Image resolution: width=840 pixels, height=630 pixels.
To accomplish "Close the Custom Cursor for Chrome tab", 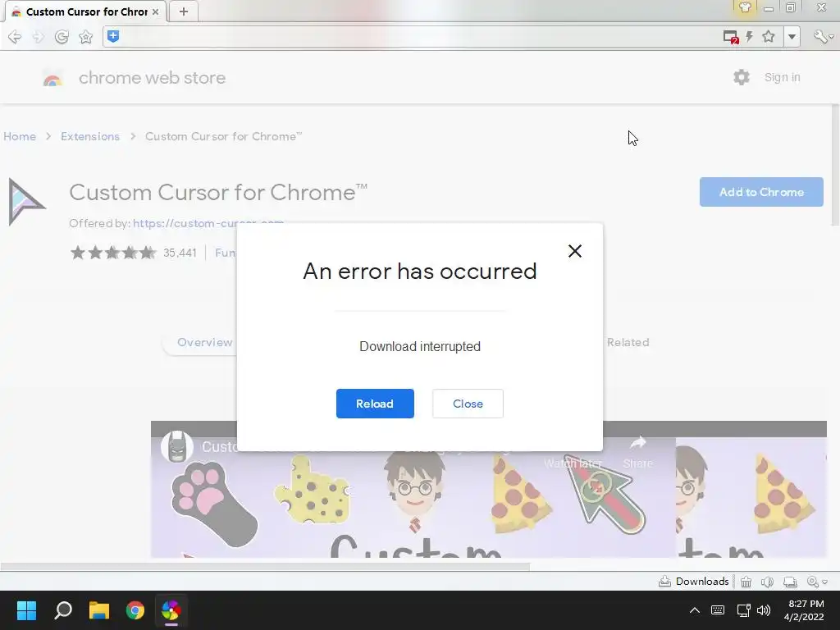I will tap(155, 11).
